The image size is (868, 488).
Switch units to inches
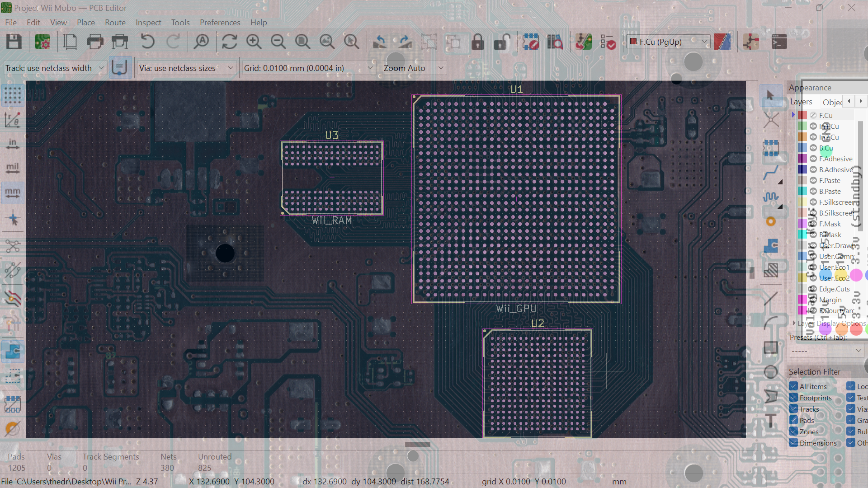[x=13, y=144]
